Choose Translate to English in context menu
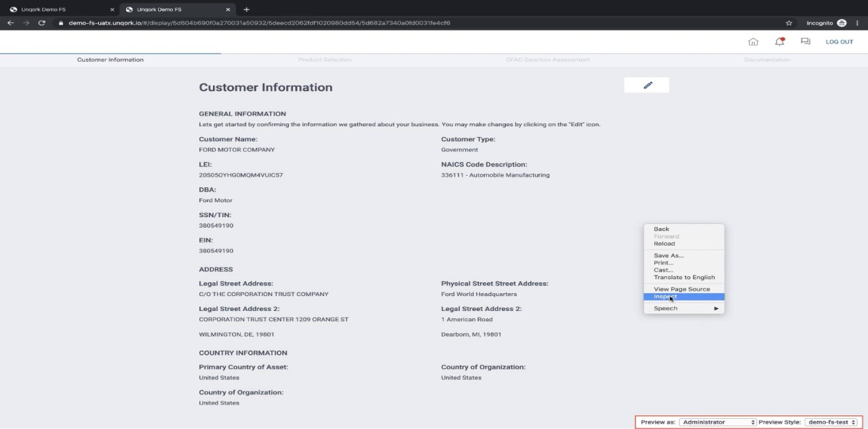The image size is (868, 429). [684, 277]
